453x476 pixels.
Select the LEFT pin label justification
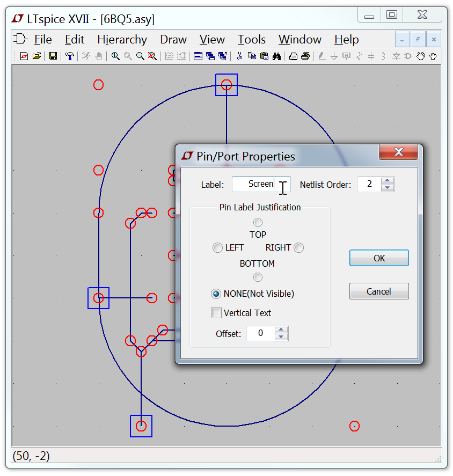point(217,247)
